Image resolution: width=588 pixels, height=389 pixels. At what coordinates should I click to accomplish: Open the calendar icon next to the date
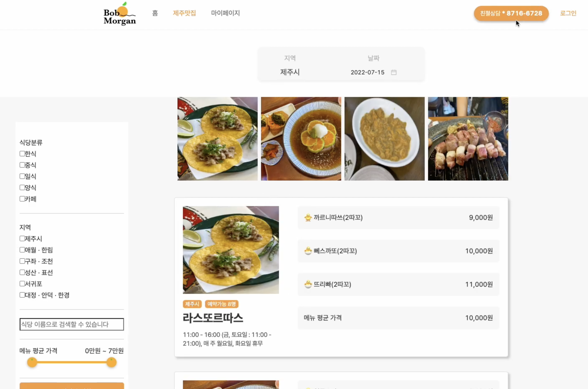tap(394, 72)
